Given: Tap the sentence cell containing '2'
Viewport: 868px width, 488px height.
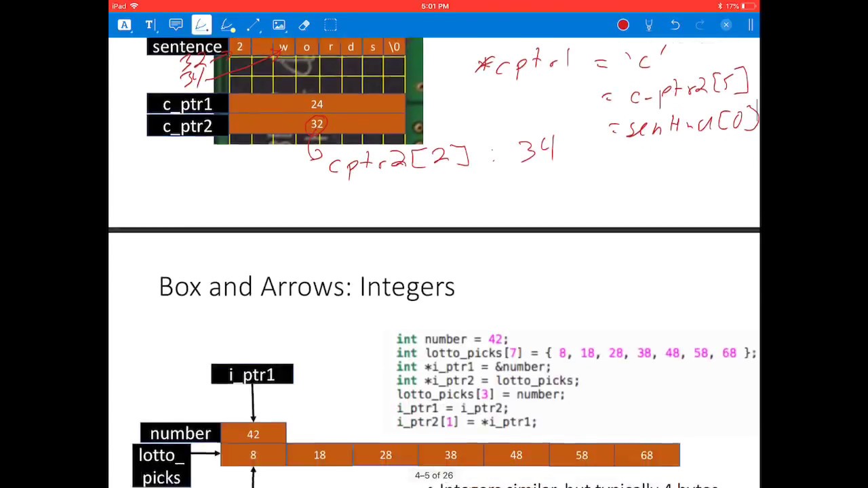Looking at the screenshot, I should point(239,47).
